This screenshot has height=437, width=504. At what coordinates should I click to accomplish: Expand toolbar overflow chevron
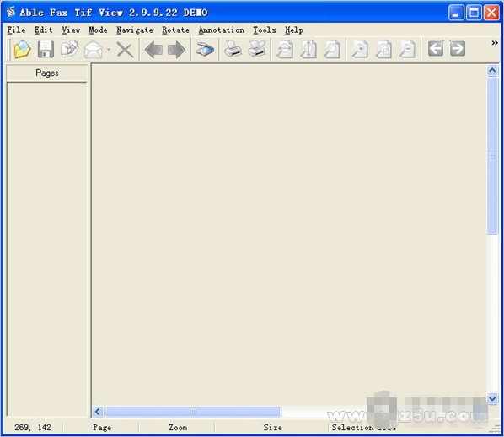tap(495, 43)
